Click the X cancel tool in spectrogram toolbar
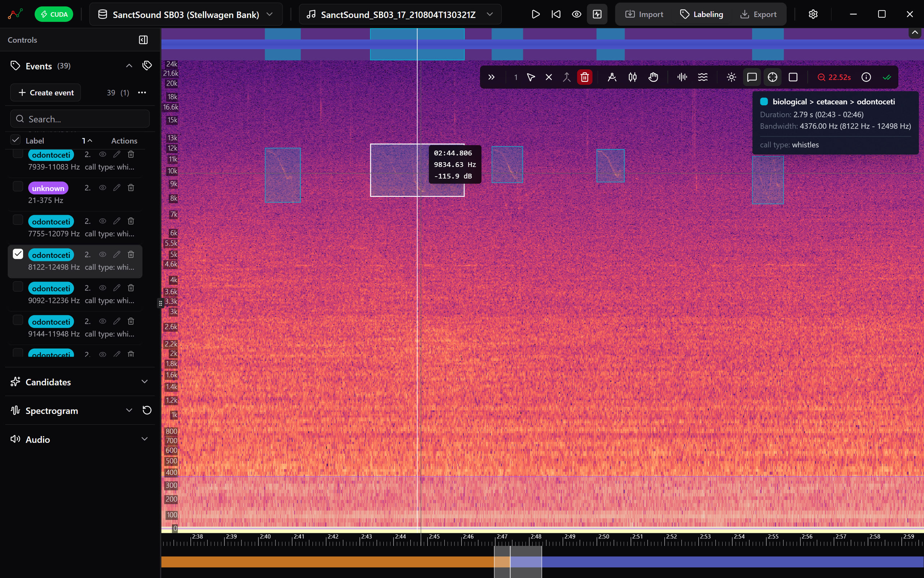Image resolution: width=924 pixels, height=578 pixels. 549,77
